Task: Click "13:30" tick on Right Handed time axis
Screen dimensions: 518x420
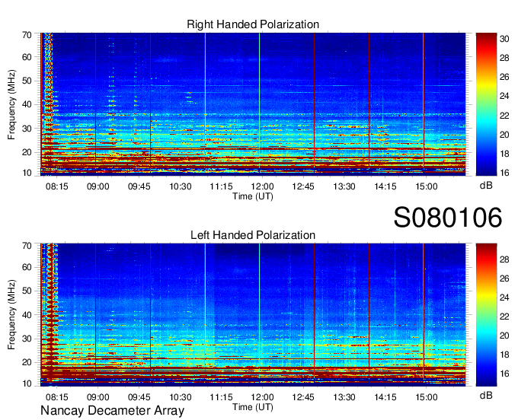Action: coord(344,186)
